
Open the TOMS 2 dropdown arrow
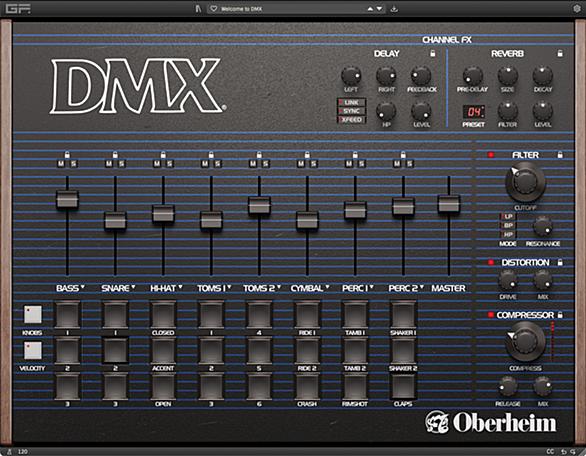click(278, 287)
